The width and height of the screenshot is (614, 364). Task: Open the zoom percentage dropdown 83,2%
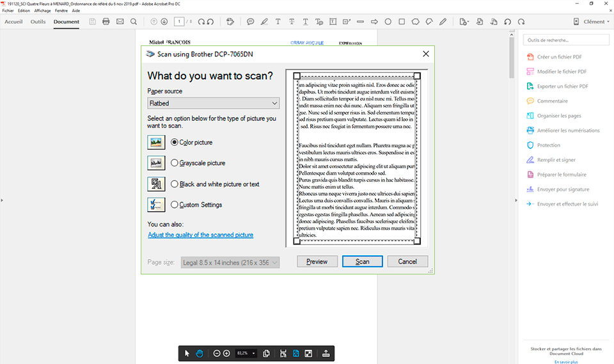point(253,353)
